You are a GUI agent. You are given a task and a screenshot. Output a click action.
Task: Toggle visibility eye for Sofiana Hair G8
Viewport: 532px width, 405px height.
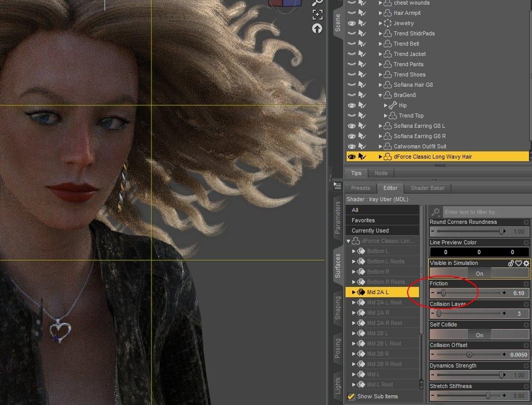351,85
